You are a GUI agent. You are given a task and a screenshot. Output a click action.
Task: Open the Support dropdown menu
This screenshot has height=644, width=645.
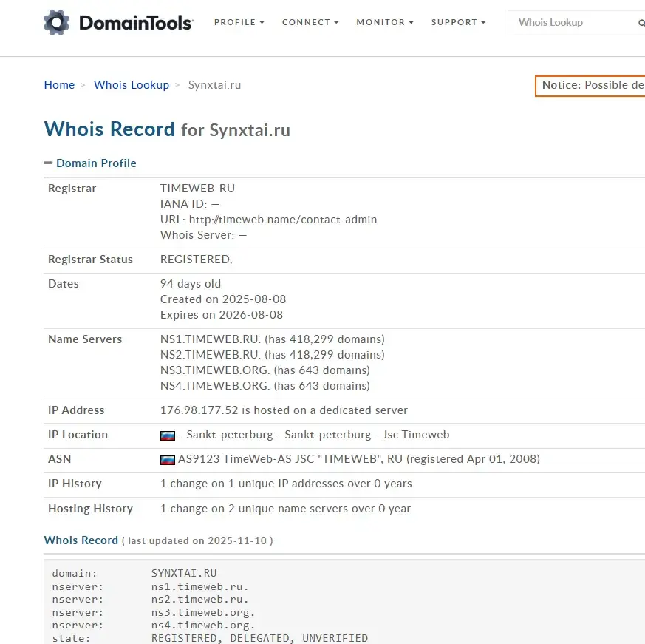(x=459, y=22)
